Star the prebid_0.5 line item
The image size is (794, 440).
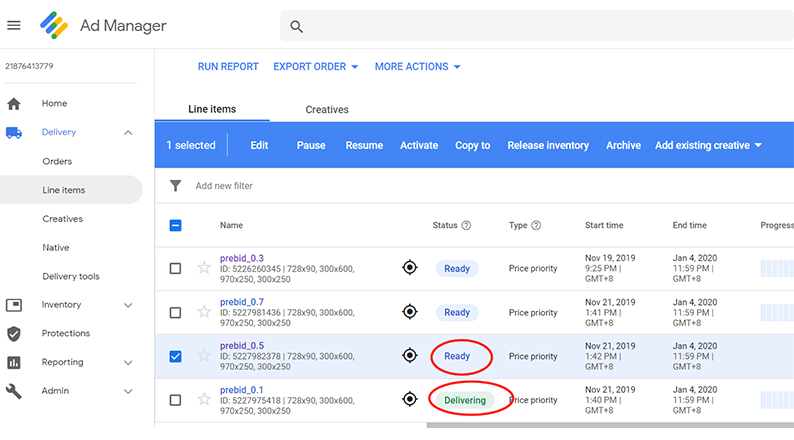tap(204, 355)
